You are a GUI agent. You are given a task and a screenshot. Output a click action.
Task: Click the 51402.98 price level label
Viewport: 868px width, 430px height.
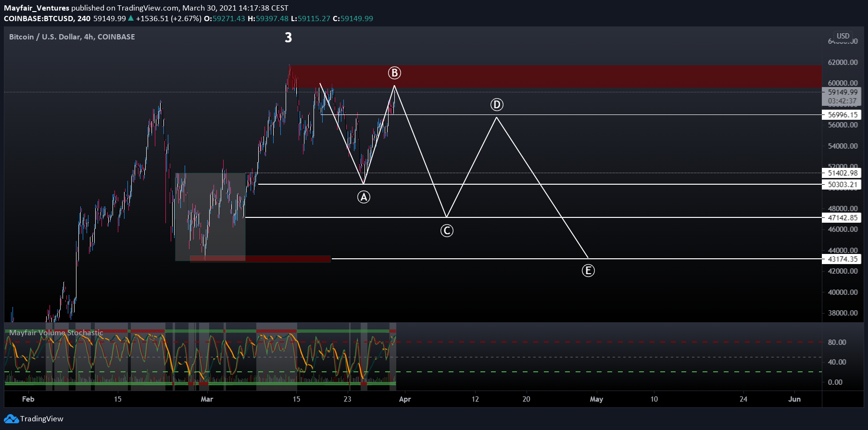(842, 173)
